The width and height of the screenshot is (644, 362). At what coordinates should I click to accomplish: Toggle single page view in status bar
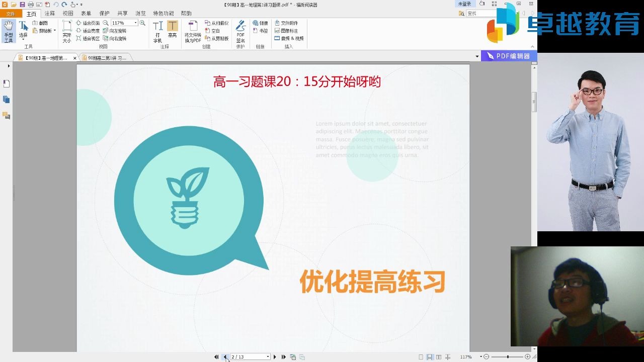(421, 357)
